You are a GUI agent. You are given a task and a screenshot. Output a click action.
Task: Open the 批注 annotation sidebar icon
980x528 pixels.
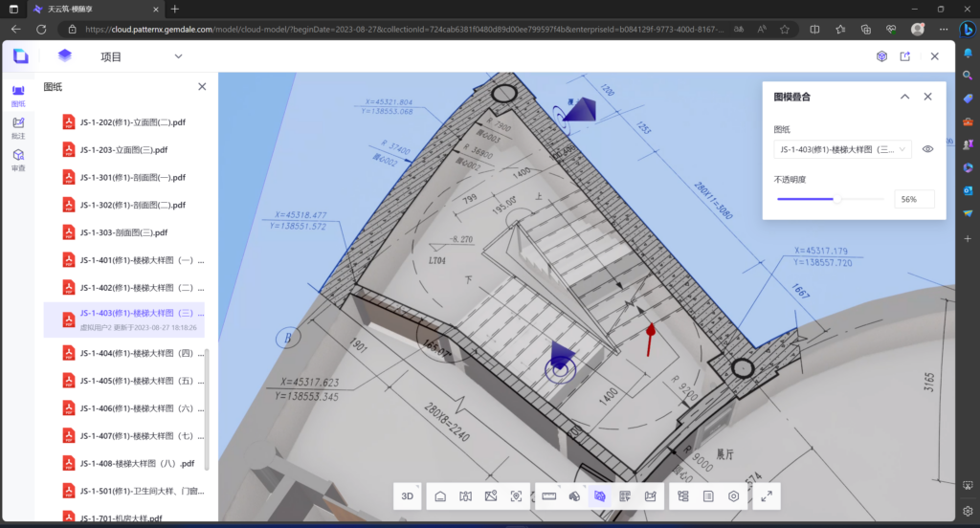click(x=18, y=127)
